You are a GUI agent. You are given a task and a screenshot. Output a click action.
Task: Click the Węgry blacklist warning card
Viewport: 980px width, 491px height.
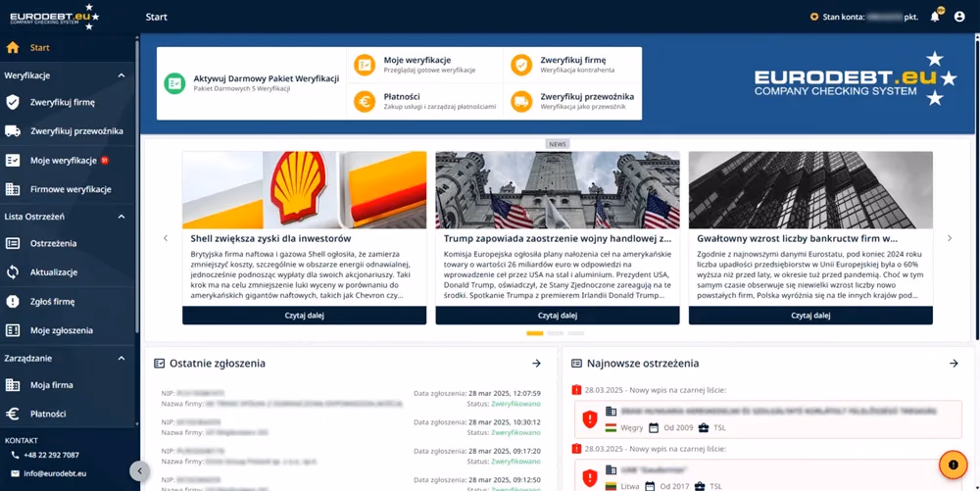[768, 419]
